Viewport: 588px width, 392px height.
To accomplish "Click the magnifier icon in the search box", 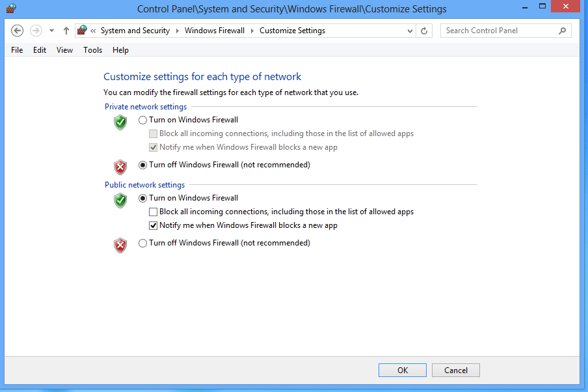I will coord(563,31).
